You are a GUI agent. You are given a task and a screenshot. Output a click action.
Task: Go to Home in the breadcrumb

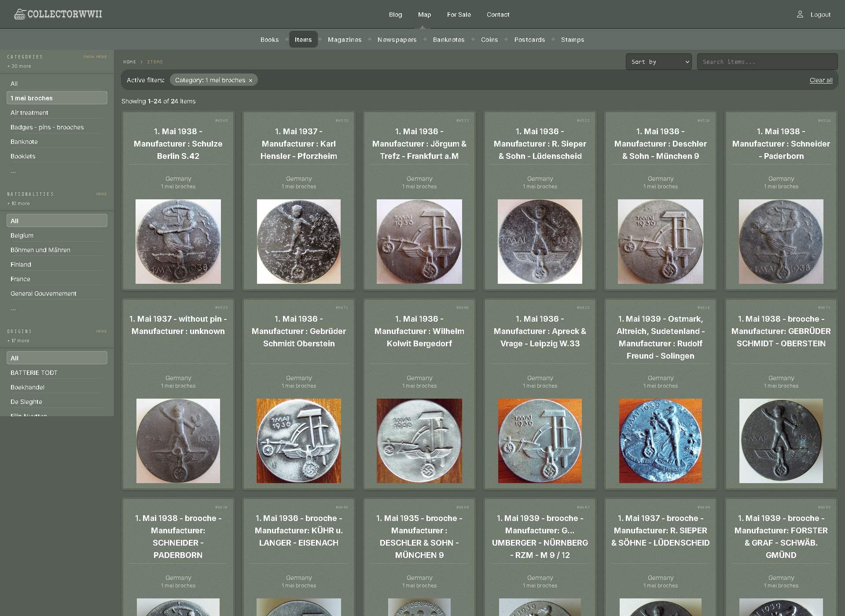[129, 62]
